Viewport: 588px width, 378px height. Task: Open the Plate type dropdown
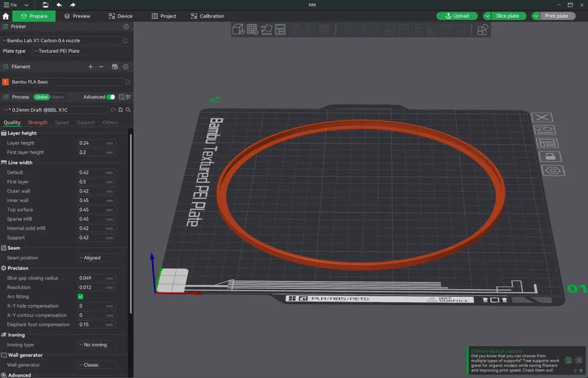pyautogui.click(x=81, y=51)
